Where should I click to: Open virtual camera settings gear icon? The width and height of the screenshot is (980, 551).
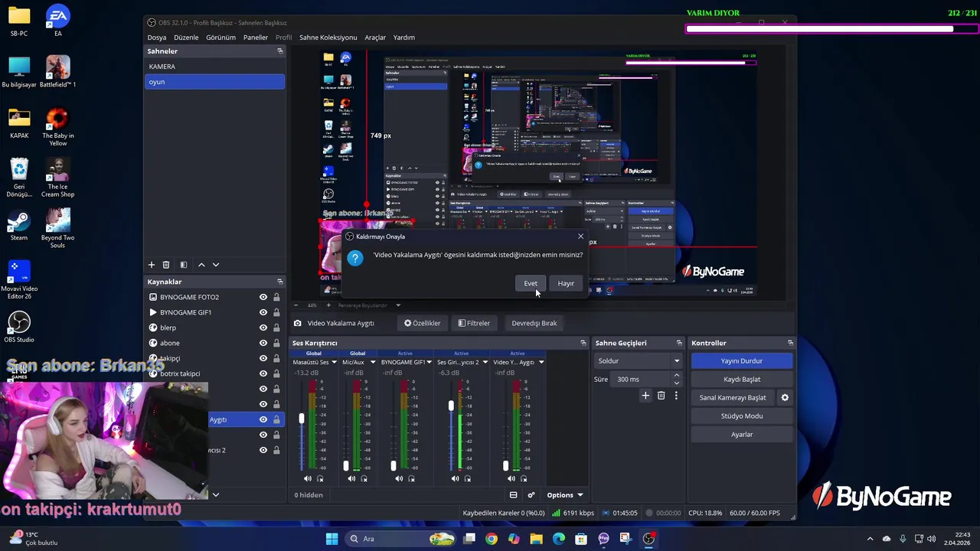pyautogui.click(x=785, y=398)
